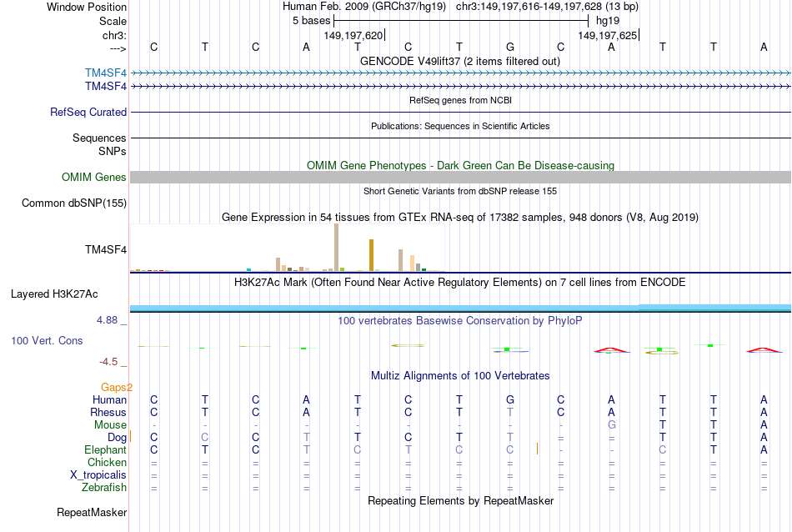Select the Mouse species row label
792x532 pixels.
coord(111,425)
